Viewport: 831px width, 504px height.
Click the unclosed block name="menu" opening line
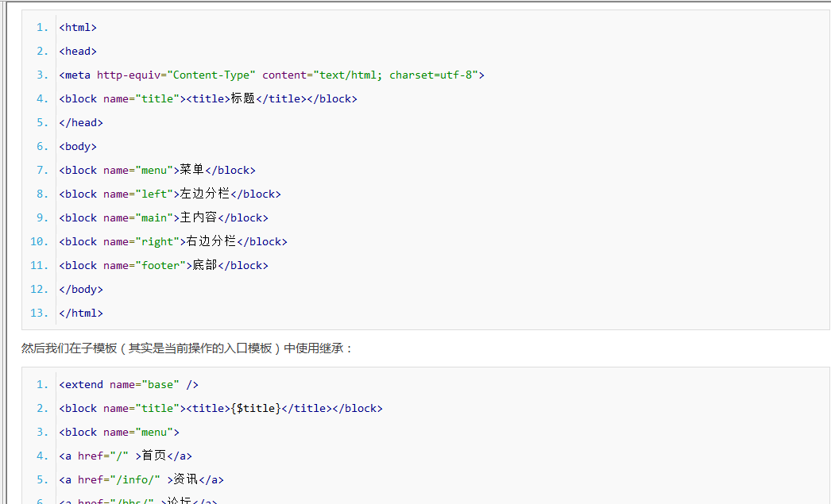[x=119, y=433]
